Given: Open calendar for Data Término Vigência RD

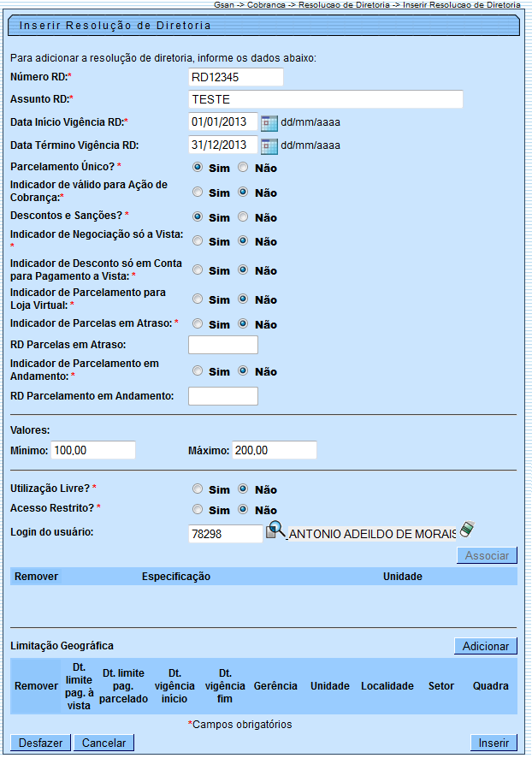Looking at the screenshot, I should coord(269,145).
